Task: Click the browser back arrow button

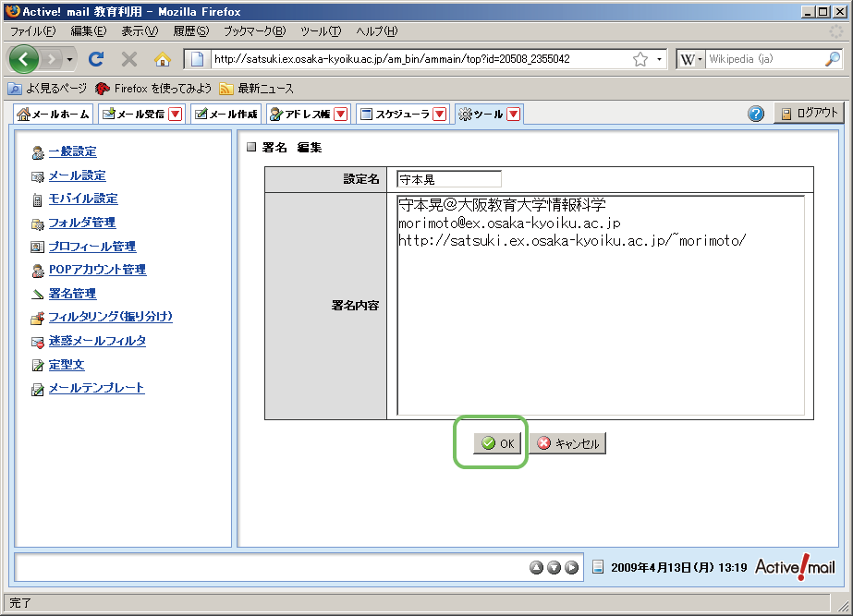Action: 25,59
